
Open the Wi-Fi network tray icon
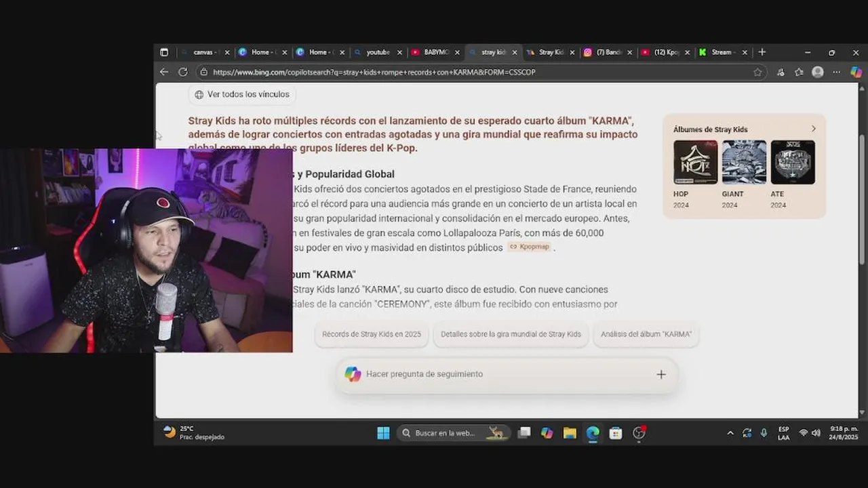(804, 433)
